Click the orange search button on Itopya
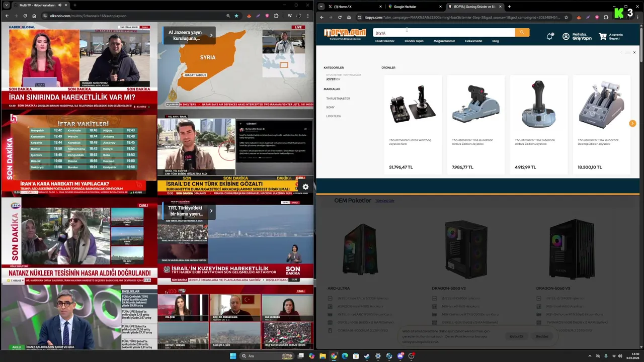 coord(522,32)
